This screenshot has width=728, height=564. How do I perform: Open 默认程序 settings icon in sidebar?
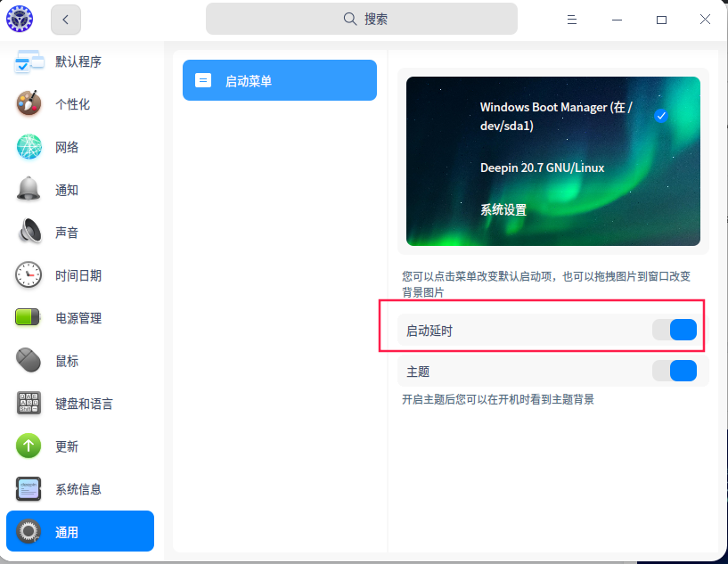pyautogui.click(x=29, y=61)
